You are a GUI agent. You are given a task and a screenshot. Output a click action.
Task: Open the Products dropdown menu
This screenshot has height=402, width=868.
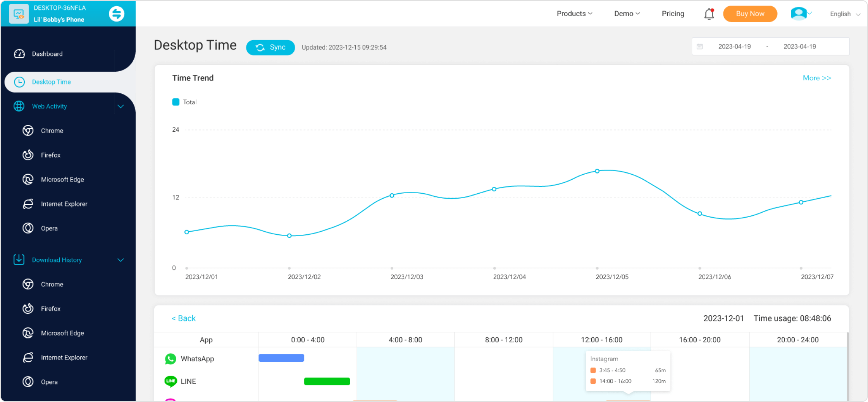click(x=575, y=14)
